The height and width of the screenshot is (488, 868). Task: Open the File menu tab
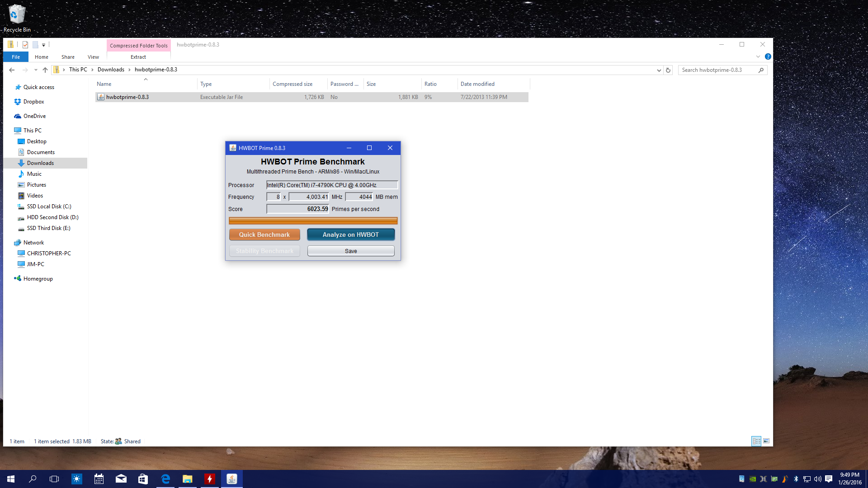coord(16,57)
